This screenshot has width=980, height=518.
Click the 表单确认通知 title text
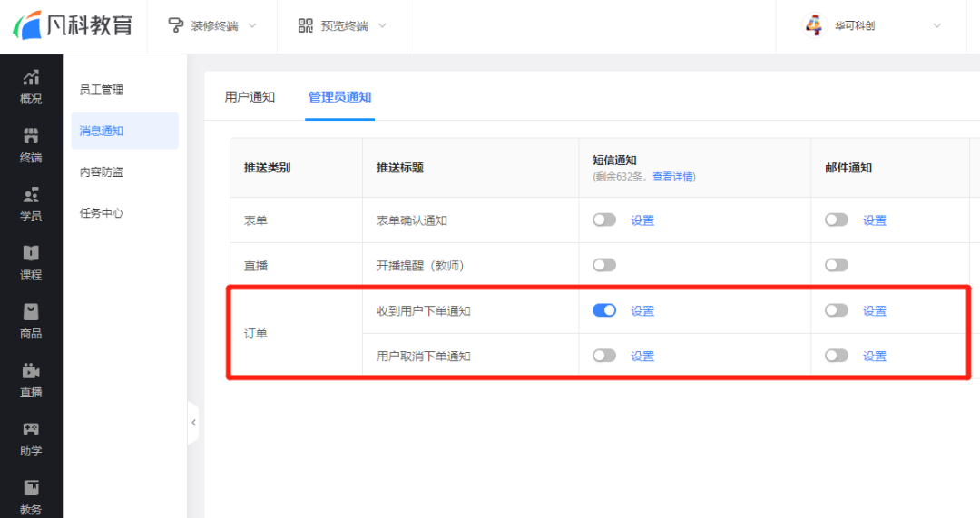pos(411,220)
